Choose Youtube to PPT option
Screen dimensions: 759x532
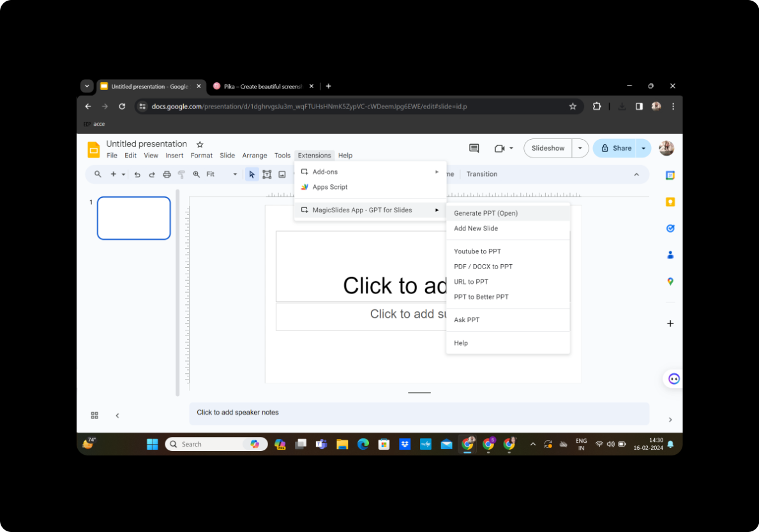tap(507, 251)
